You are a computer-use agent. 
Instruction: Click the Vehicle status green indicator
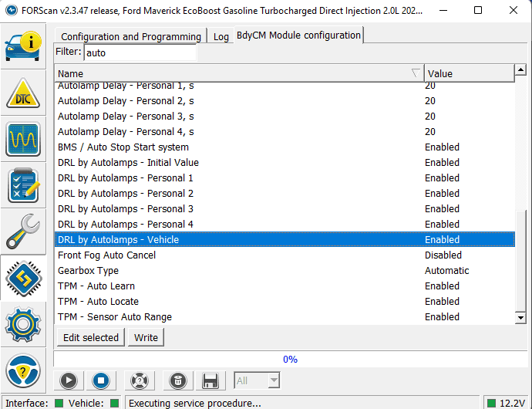pos(115,404)
